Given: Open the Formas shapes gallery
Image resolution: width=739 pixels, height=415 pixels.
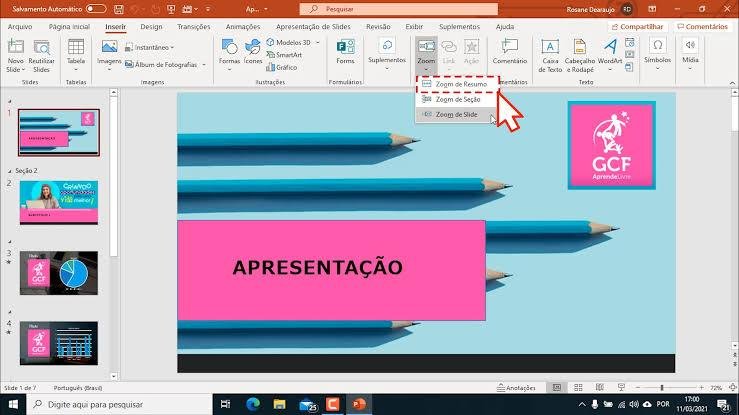Looking at the screenshot, I should tap(230, 56).
